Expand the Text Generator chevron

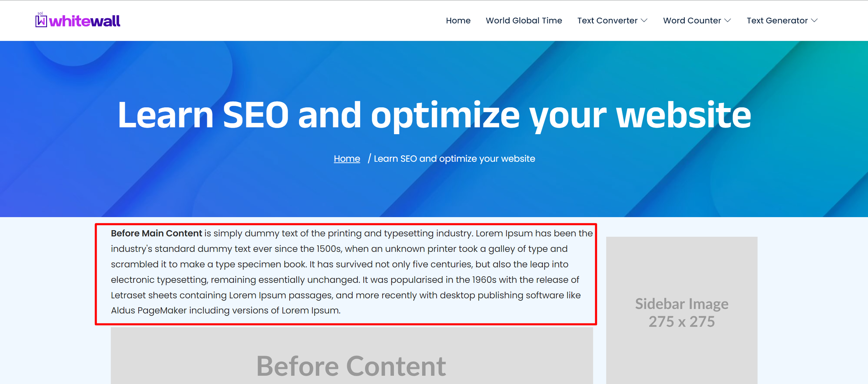point(814,21)
